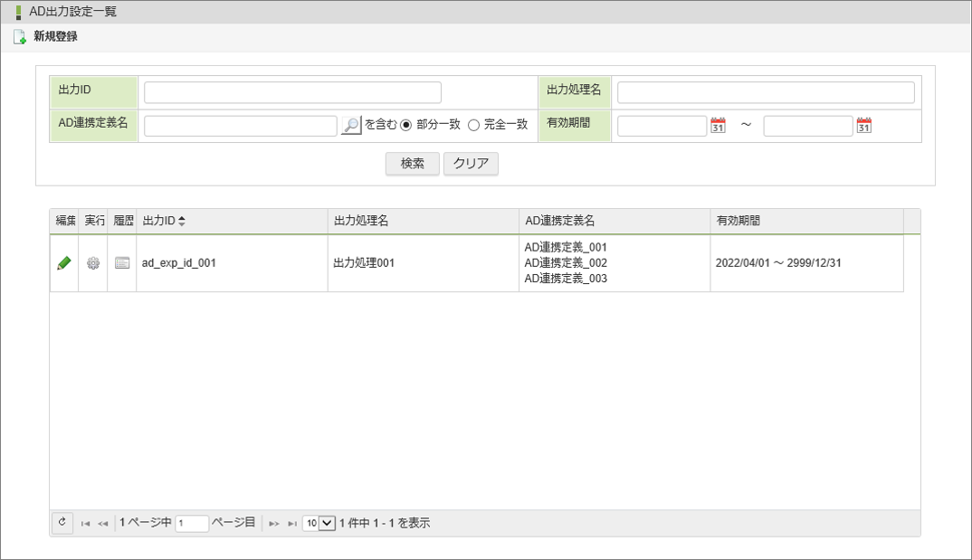Click the next-page arrow icon
972x560 pixels.
pyautogui.click(x=274, y=523)
